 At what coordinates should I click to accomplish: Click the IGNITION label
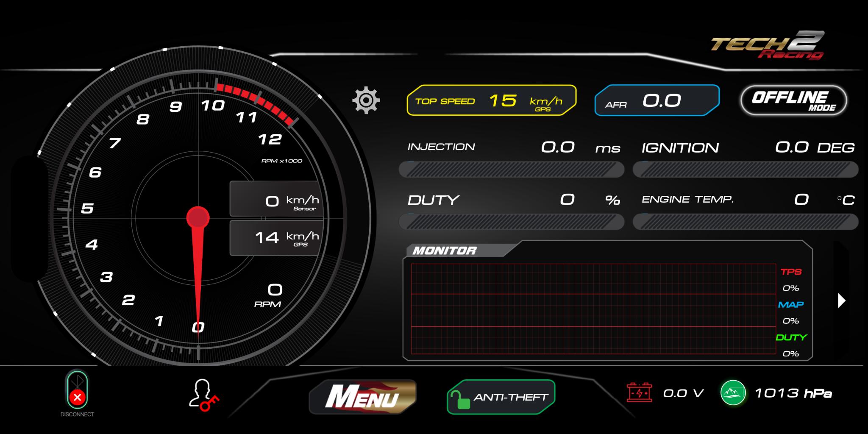[x=680, y=147]
